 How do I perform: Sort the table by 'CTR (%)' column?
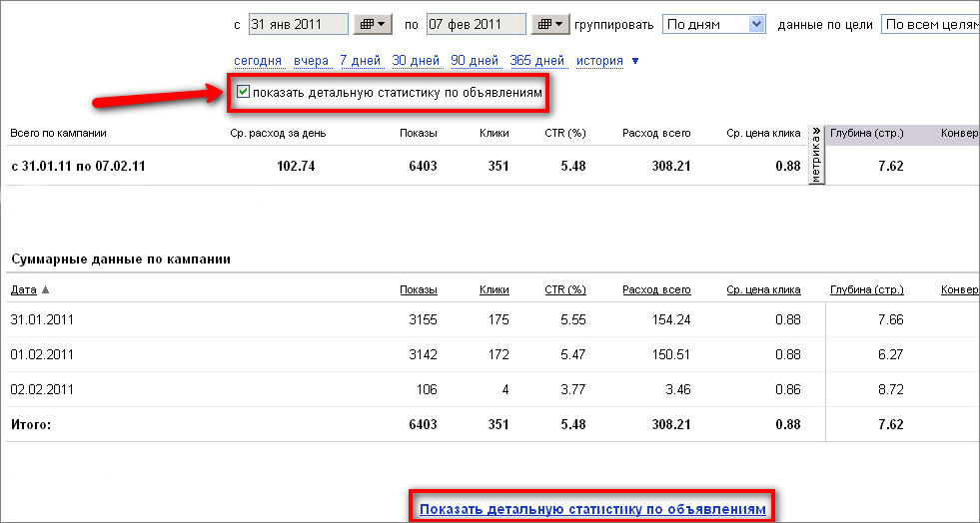coord(564,290)
